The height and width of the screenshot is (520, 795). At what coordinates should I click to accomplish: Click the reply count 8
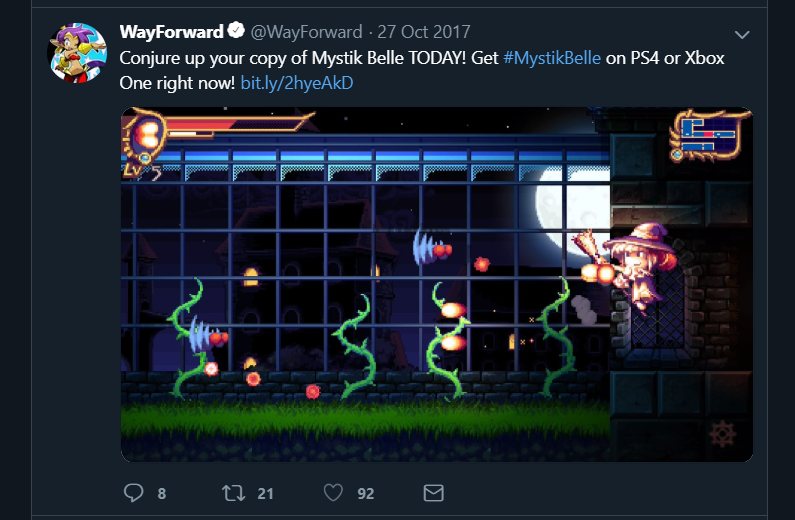pos(162,493)
